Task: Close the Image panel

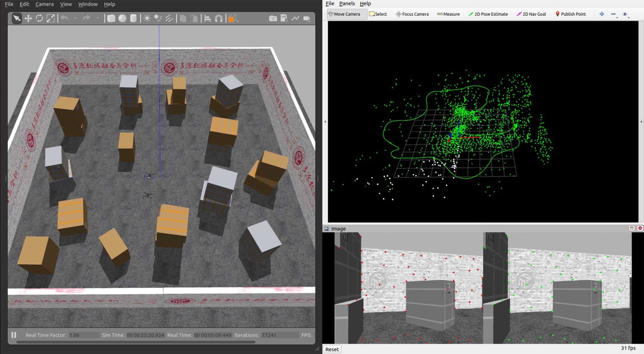Action: point(640,228)
